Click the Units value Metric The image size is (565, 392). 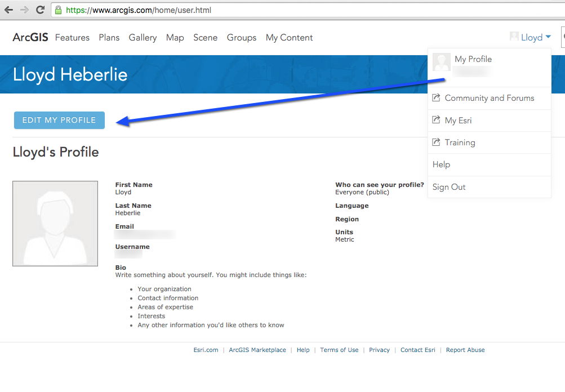tap(345, 239)
